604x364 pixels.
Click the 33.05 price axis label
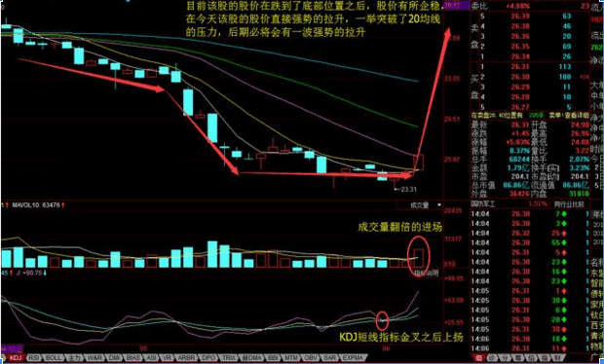[x=452, y=79]
